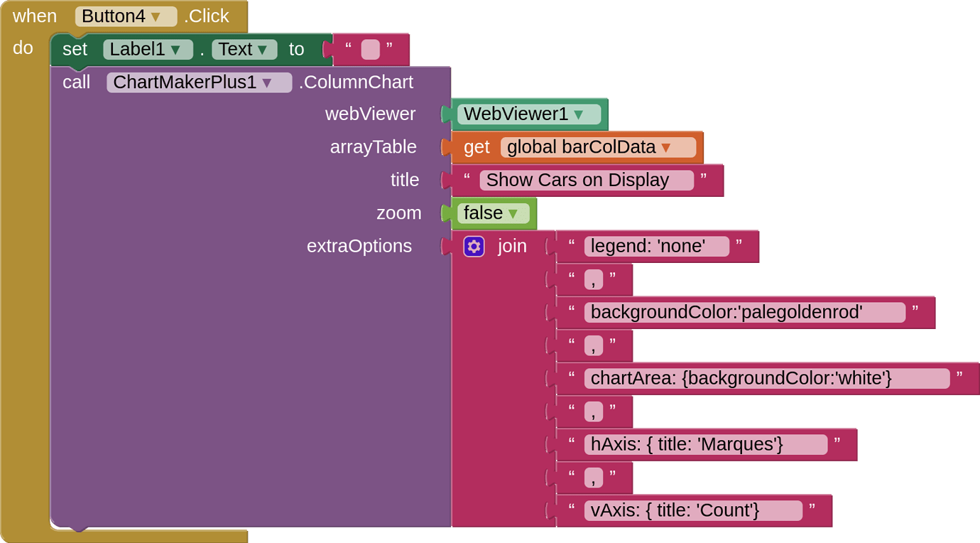
Task: Click the arrayTable parameter label
Action: click(374, 147)
